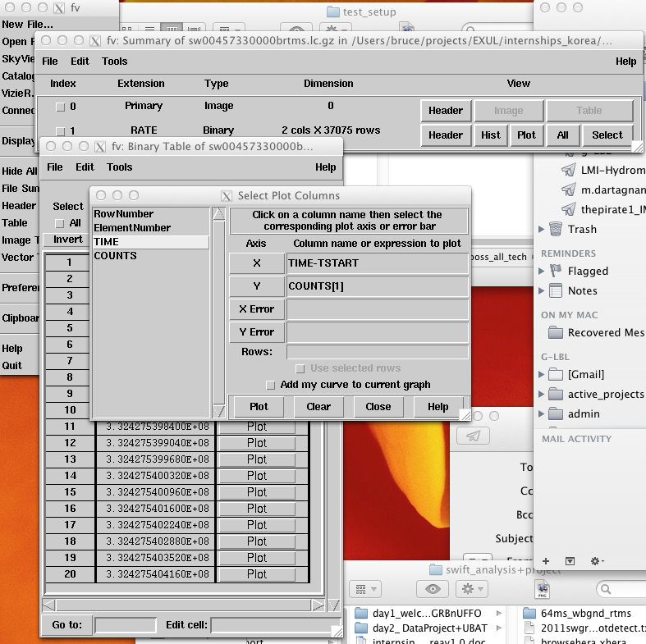The image size is (646, 644).
Task: Select the Flagged flag icon in Mail sidebar
Action: point(556,271)
